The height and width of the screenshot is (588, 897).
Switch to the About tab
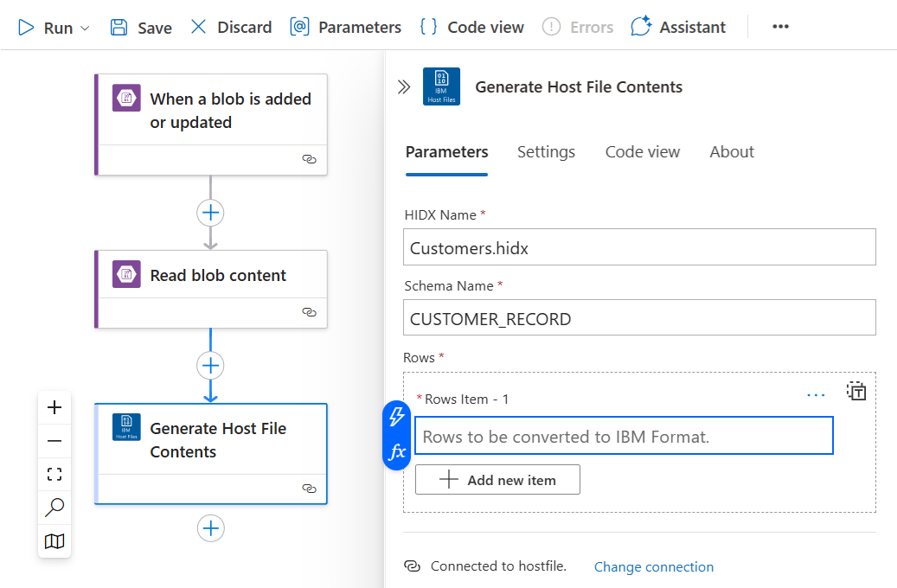pyautogui.click(x=732, y=152)
